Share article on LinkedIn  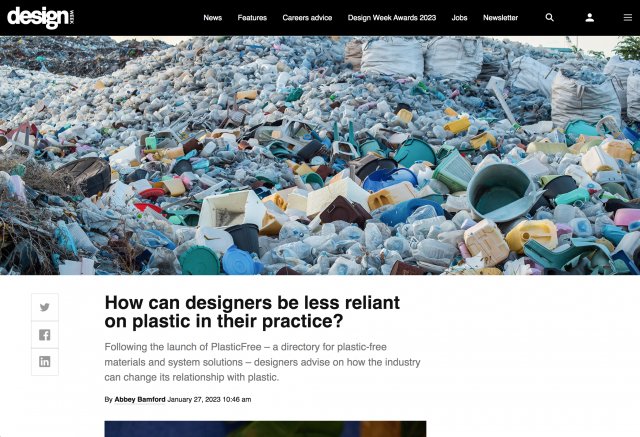click(x=45, y=361)
